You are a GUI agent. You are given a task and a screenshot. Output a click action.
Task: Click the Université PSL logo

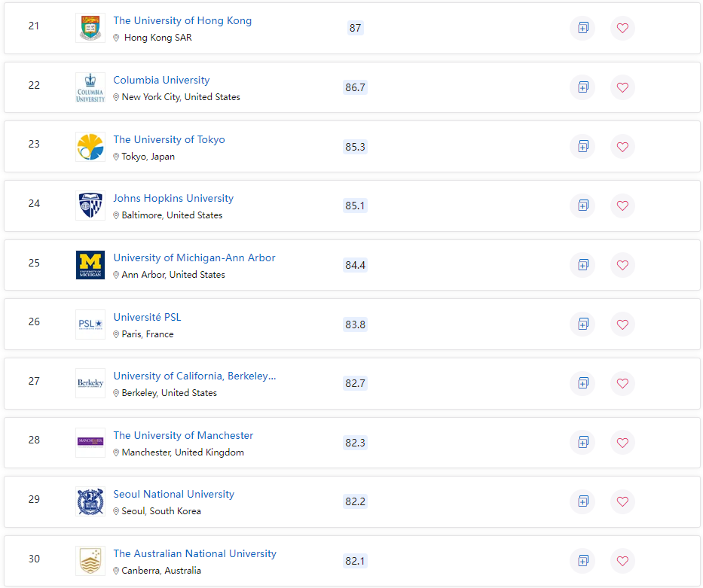point(90,324)
